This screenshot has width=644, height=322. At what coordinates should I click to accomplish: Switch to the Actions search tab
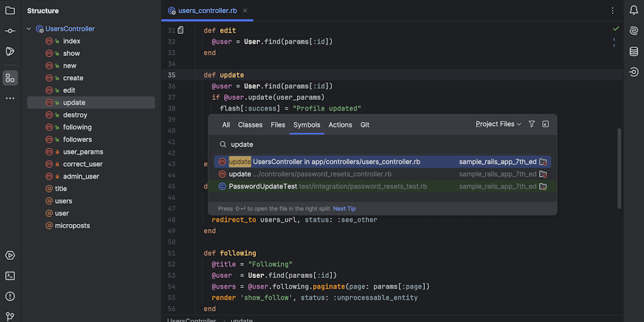(340, 125)
